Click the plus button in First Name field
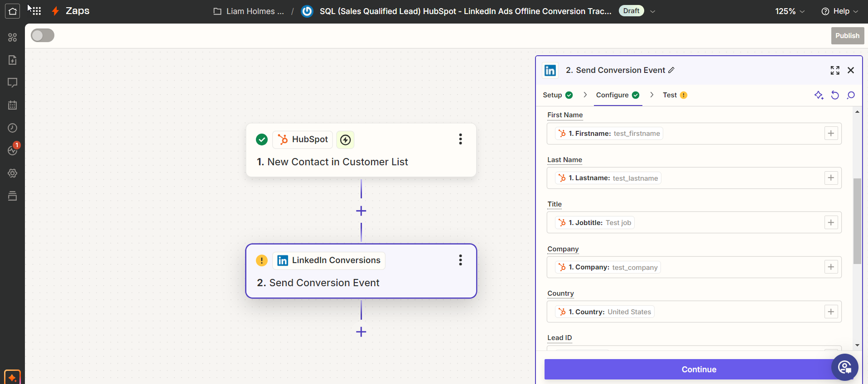Viewport: 868px width, 384px height. click(x=831, y=133)
